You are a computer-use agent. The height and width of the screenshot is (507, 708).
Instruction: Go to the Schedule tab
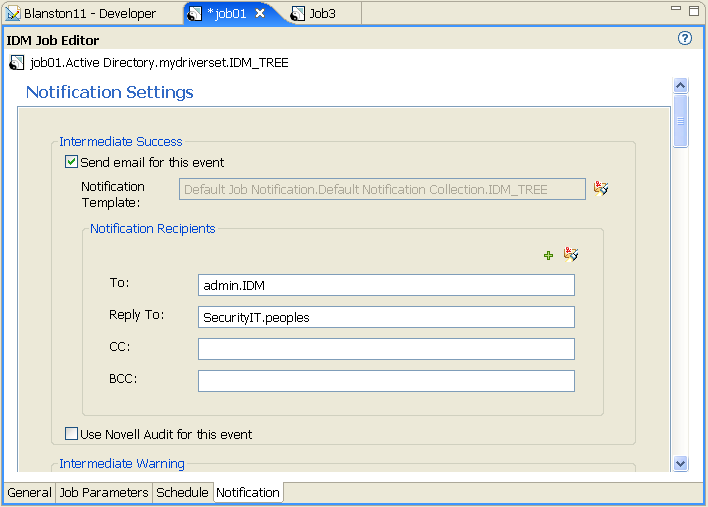(182, 492)
